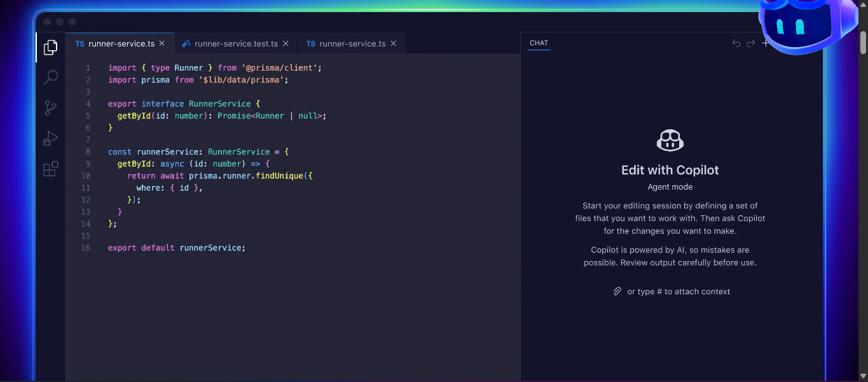Close the runner-service.test.ts tab
The height and width of the screenshot is (382, 868).
(286, 43)
